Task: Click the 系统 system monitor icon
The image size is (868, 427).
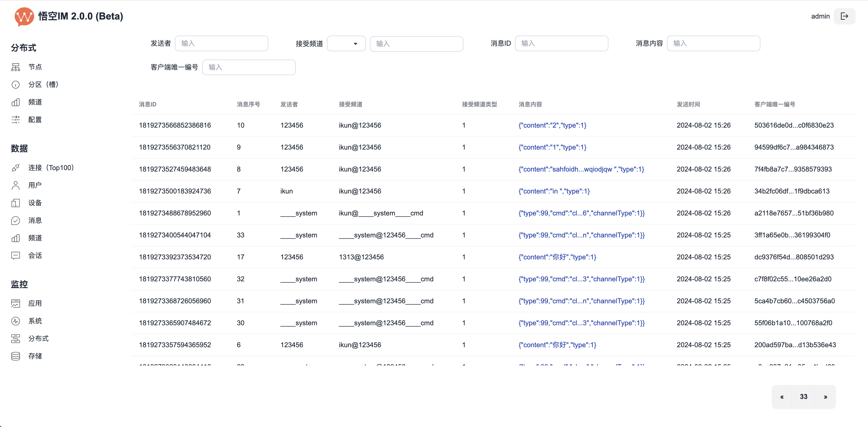Action: [x=16, y=321]
